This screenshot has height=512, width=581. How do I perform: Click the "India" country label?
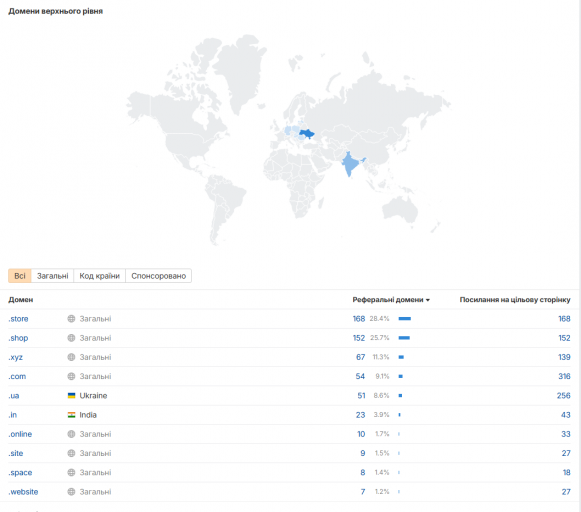[x=88, y=415]
